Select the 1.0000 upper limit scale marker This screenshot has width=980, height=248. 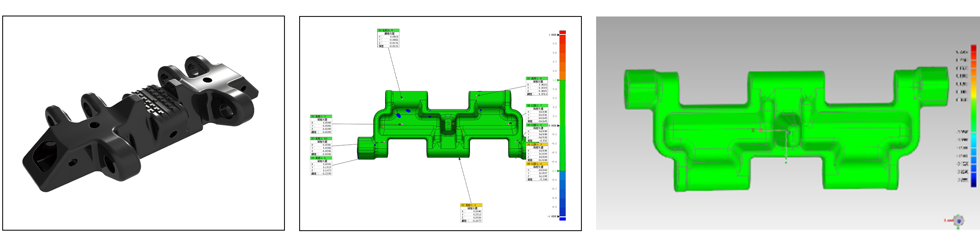click(x=554, y=35)
